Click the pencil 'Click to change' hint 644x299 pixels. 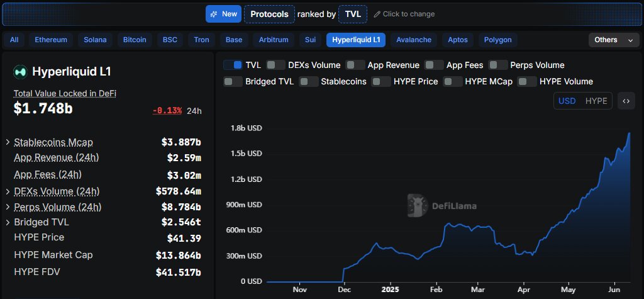click(404, 14)
